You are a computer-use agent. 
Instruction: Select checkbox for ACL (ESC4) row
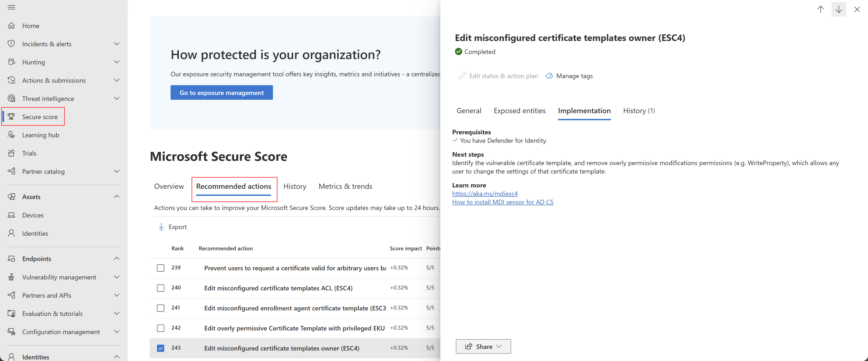pyautogui.click(x=160, y=288)
